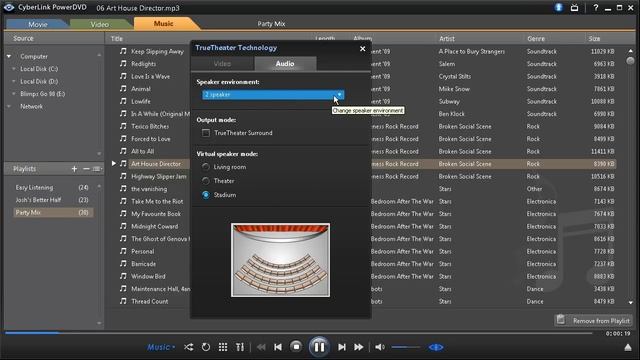
Task: Skip to the previous track
Action: pos(278,347)
